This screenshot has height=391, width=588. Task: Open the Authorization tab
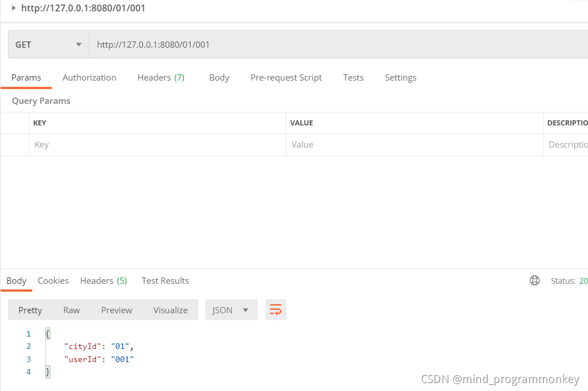point(89,78)
